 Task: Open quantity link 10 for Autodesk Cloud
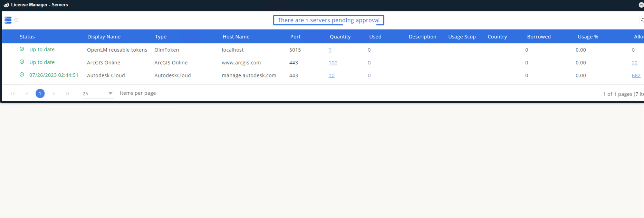tap(331, 75)
